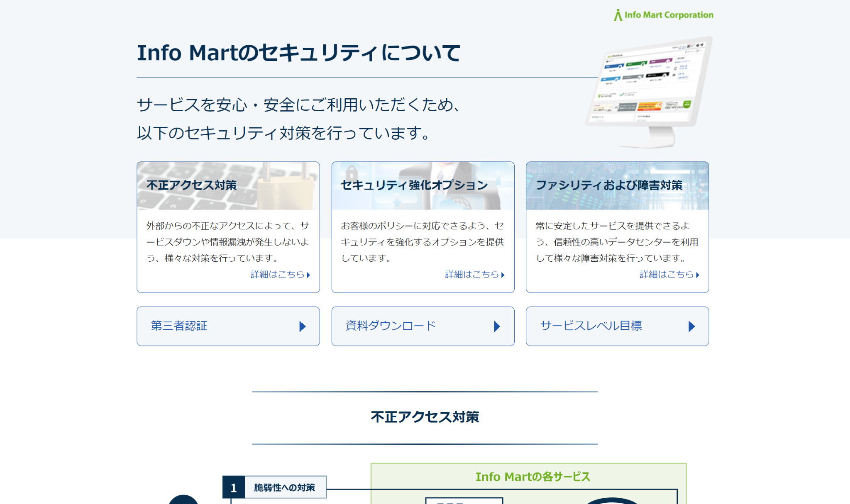Click the セキュリティ強化オプション card header image
This screenshot has height=504, width=850.
click(423, 186)
